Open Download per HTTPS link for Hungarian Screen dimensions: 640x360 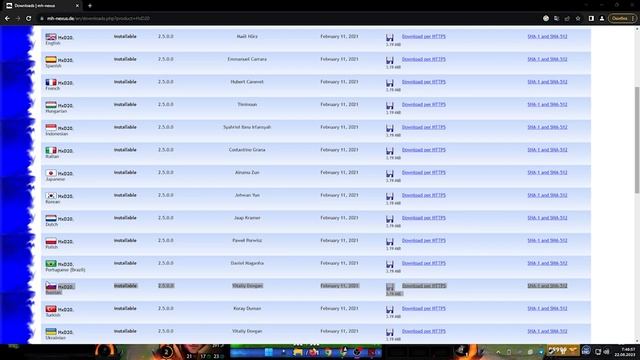[424, 104]
